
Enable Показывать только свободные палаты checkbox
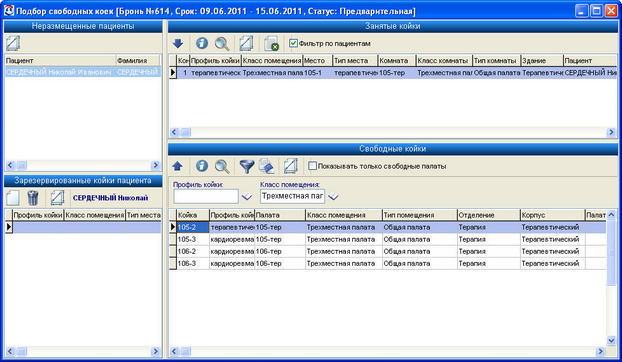coord(313,166)
